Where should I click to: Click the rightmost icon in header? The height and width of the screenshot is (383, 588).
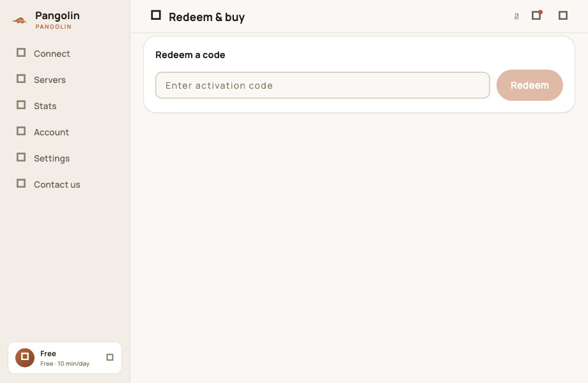pos(563,15)
